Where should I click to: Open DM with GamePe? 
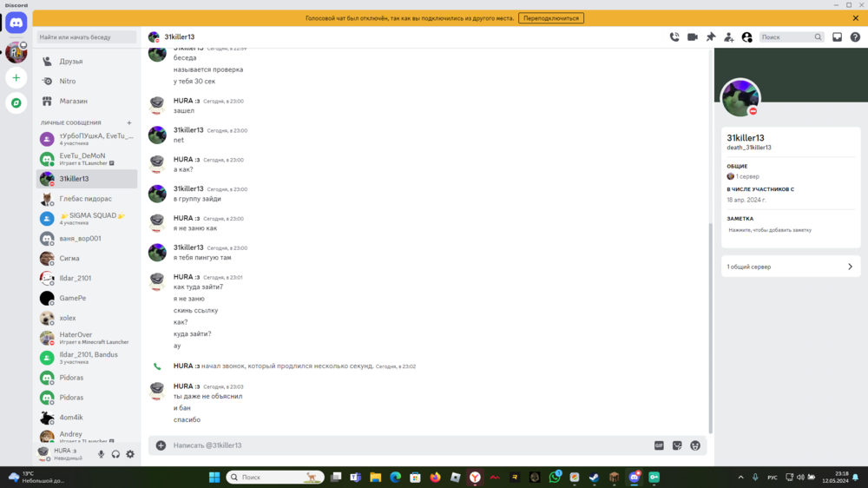click(86, 299)
